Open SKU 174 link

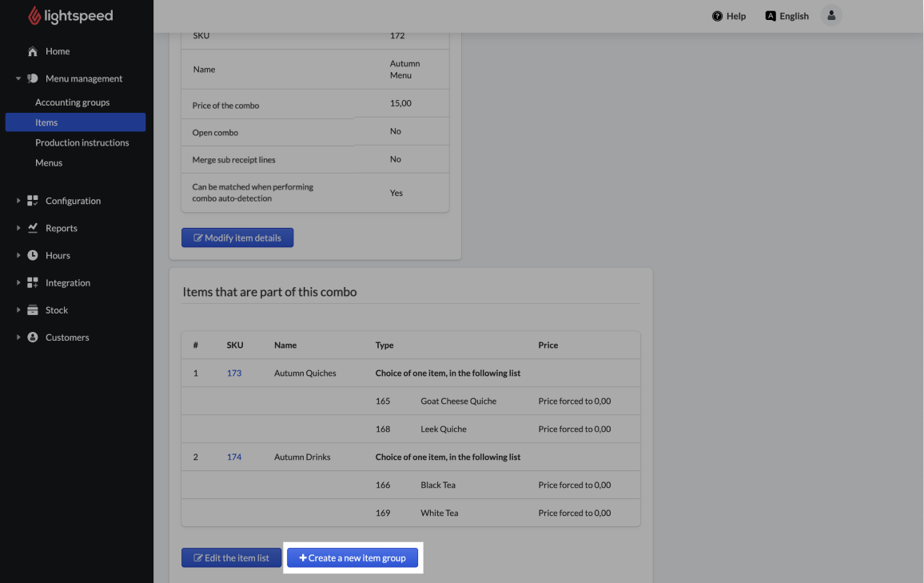(233, 457)
